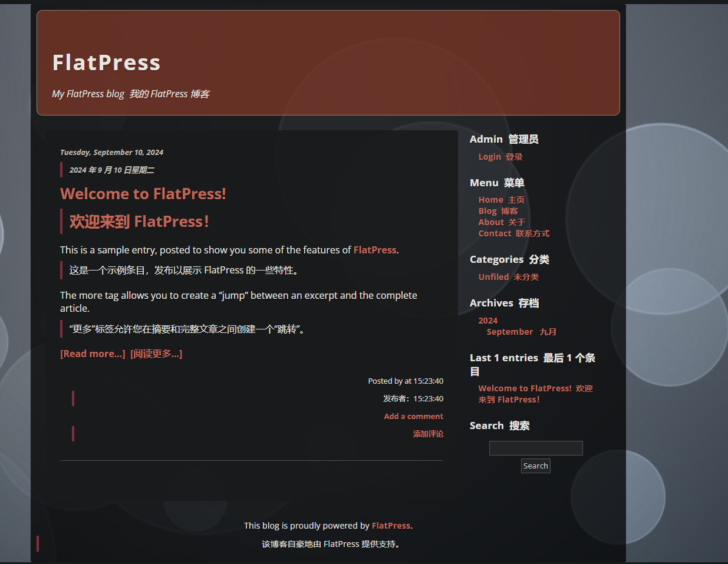
Task: Click the [Read more...] link
Action: point(93,354)
